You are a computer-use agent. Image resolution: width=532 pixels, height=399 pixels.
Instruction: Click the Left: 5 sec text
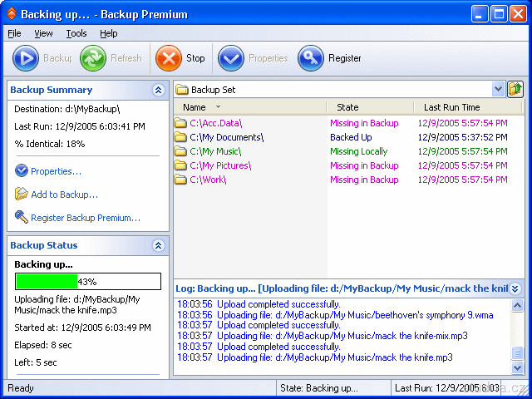pos(36,362)
